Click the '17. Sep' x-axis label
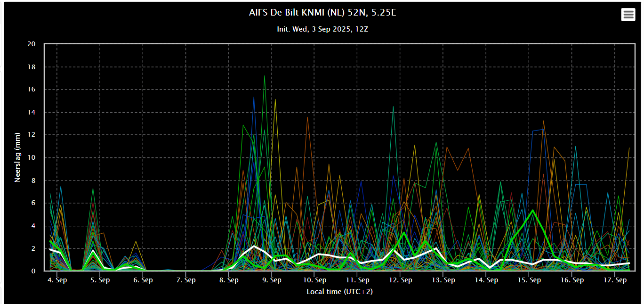Screen dimensions: 644x304 coord(615,280)
